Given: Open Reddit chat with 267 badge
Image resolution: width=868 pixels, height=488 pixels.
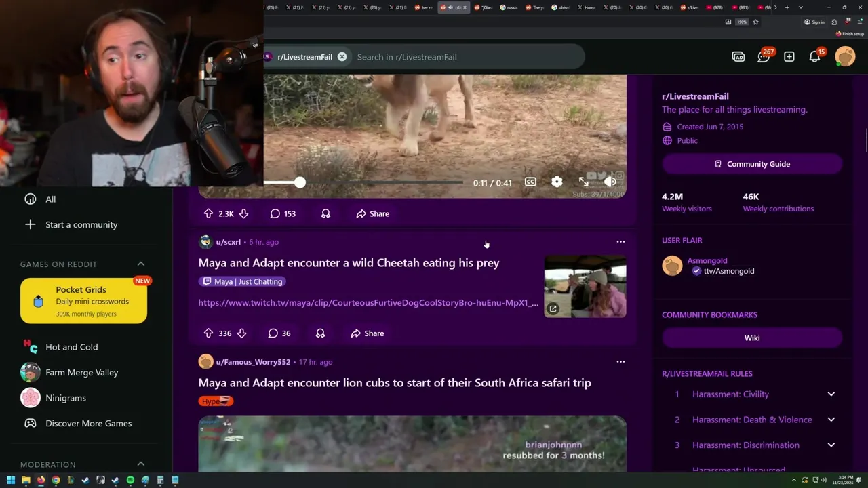Looking at the screenshot, I should [764, 57].
